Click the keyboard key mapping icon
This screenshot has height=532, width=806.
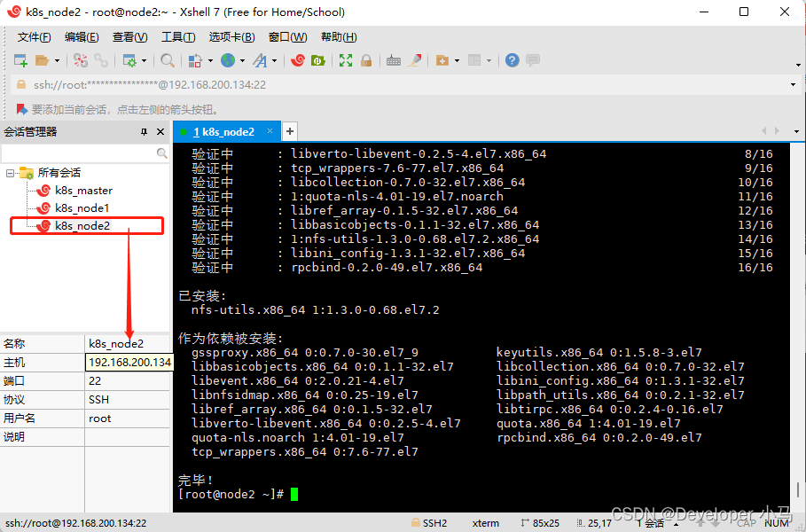[x=394, y=60]
